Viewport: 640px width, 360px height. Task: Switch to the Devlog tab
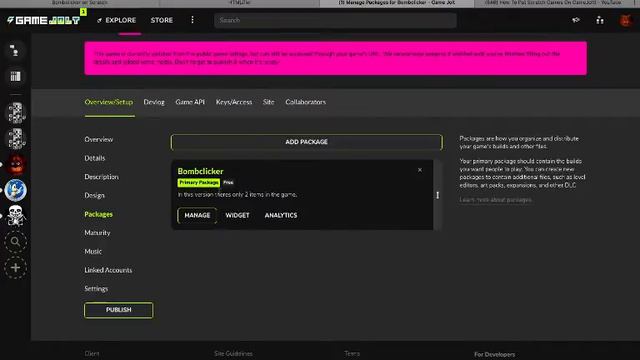(x=154, y=102)
